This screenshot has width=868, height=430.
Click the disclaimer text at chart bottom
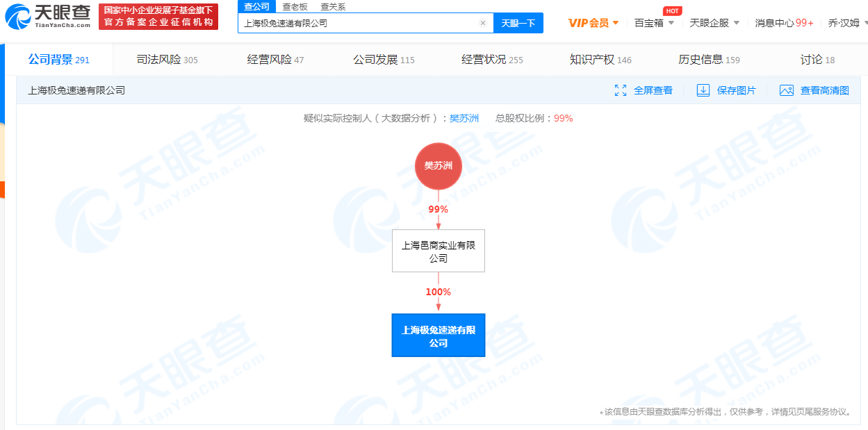tap(725, 412)
